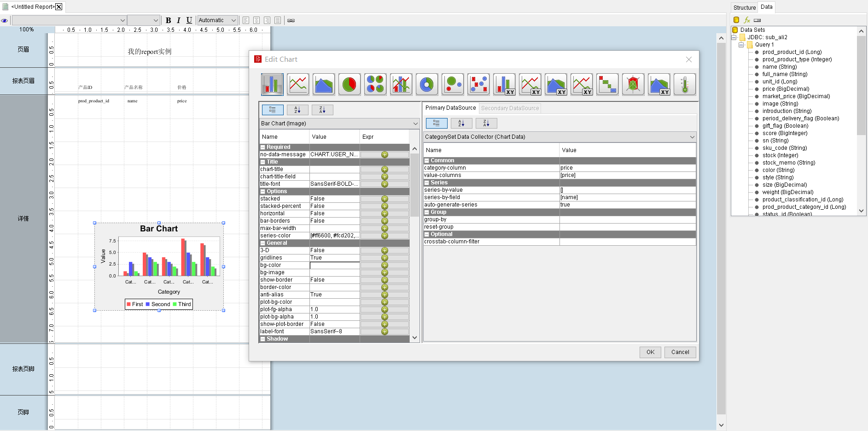The image size is (868, 431).
Task: Select the Pie chart type icon
Action: 350,84
